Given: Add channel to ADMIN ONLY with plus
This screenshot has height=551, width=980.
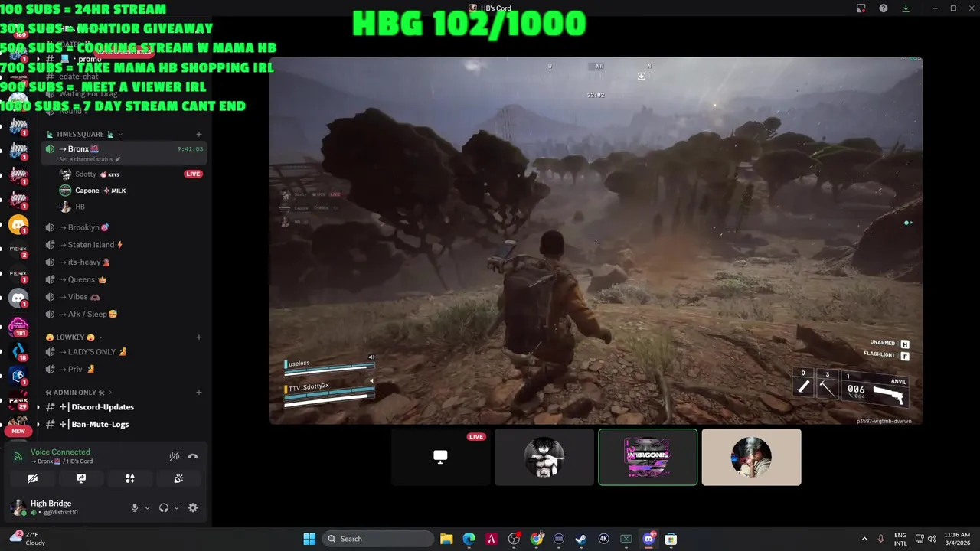Looking at the screenshot, I should point(199,393).
